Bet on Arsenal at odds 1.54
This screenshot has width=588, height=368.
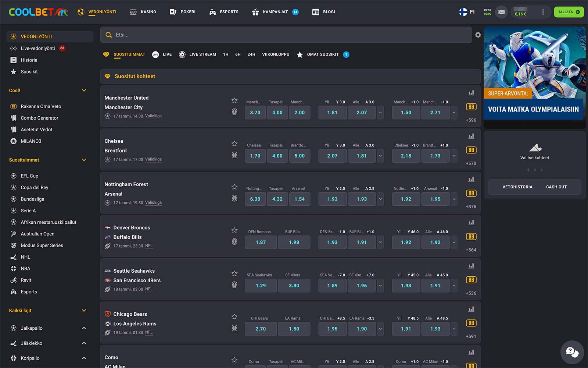click(x=299, y=199)
